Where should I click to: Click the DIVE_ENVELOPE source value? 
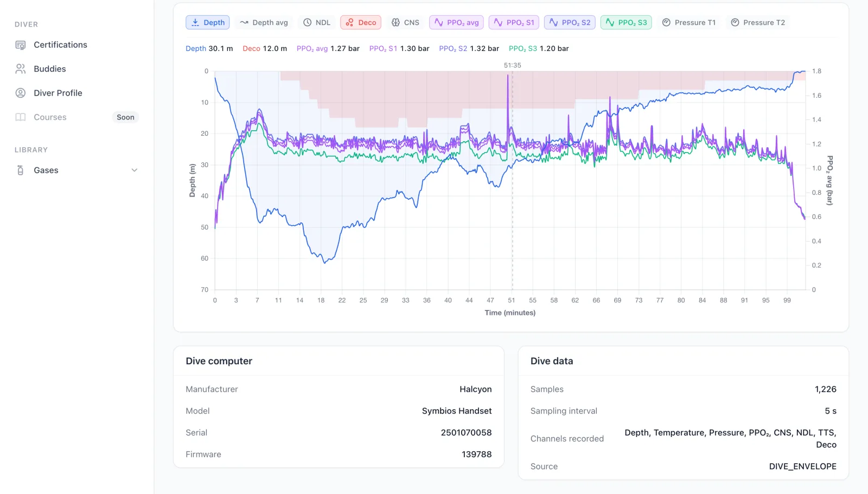pyautogui.click(x=803, y=466)
